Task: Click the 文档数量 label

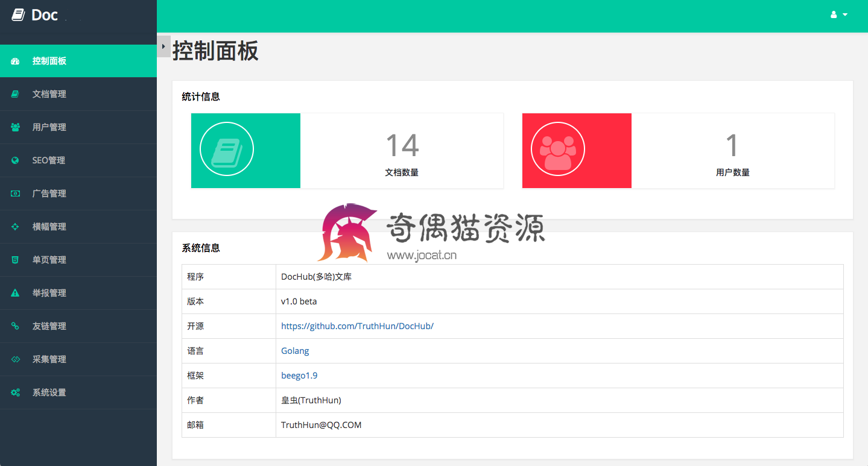Action: 402,172
